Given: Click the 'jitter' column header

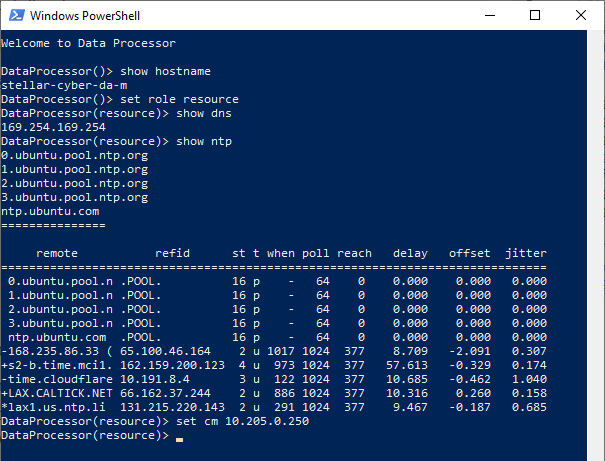Looking at the screenshot, I should coord(525,254).
